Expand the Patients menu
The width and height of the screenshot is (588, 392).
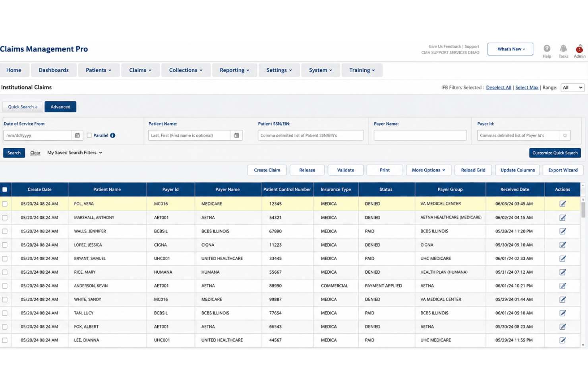point(98,70)
